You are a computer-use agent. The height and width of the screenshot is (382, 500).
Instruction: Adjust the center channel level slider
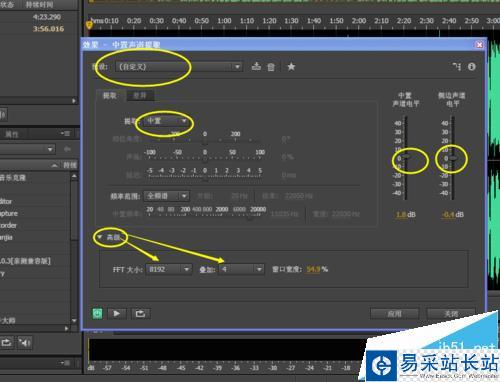coord(406,156)
